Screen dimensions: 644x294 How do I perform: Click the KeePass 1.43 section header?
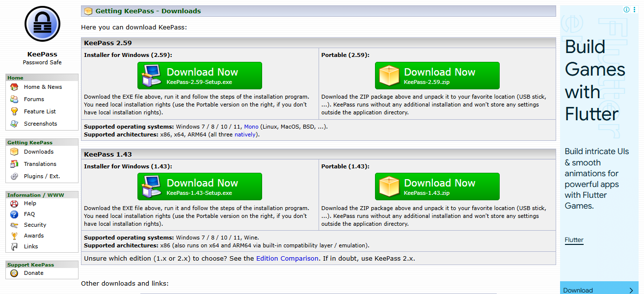tap(319, 154)
